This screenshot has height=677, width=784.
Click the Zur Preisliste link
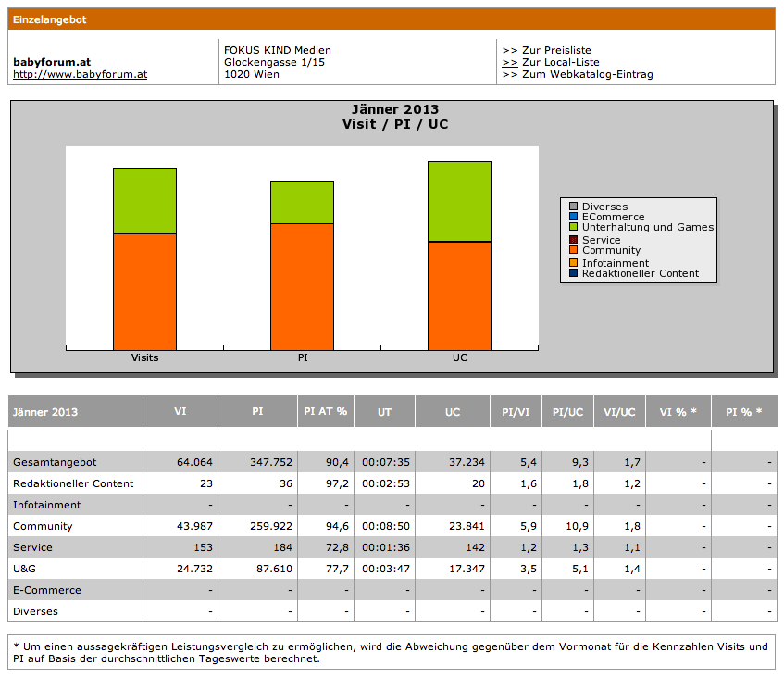(555, 50)
